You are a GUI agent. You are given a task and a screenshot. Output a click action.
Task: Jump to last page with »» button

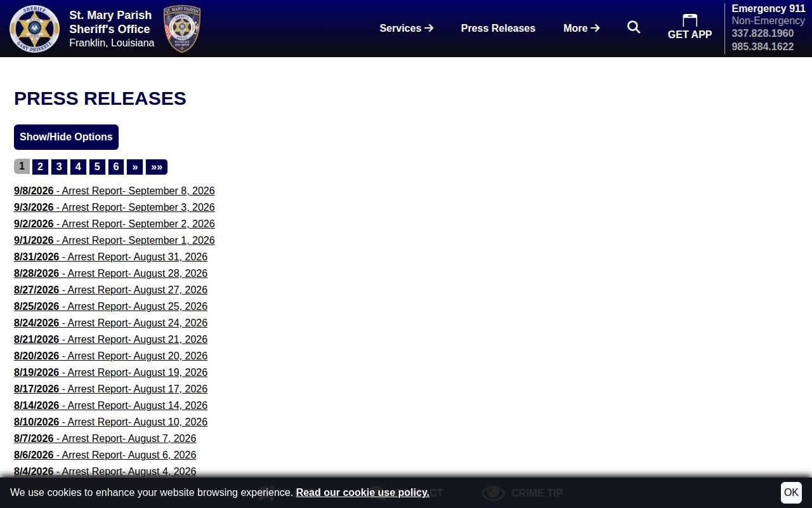tap(157, 167)
